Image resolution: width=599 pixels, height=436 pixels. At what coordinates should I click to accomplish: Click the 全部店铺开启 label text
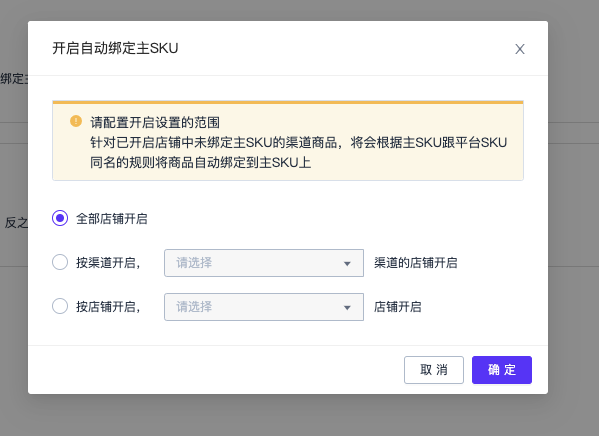click(x=112, y=219)
